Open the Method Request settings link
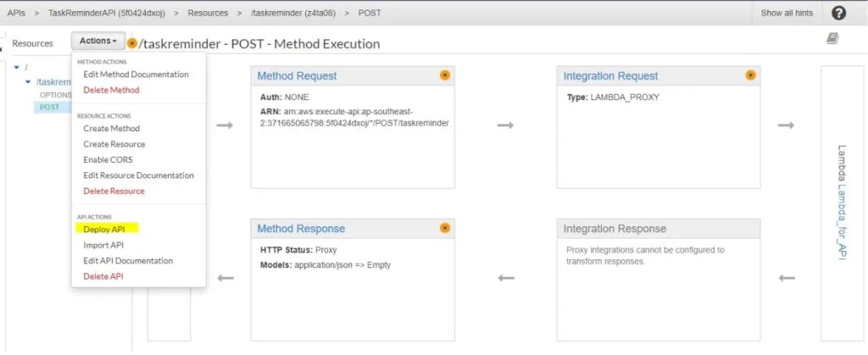 tap(297, 76)
